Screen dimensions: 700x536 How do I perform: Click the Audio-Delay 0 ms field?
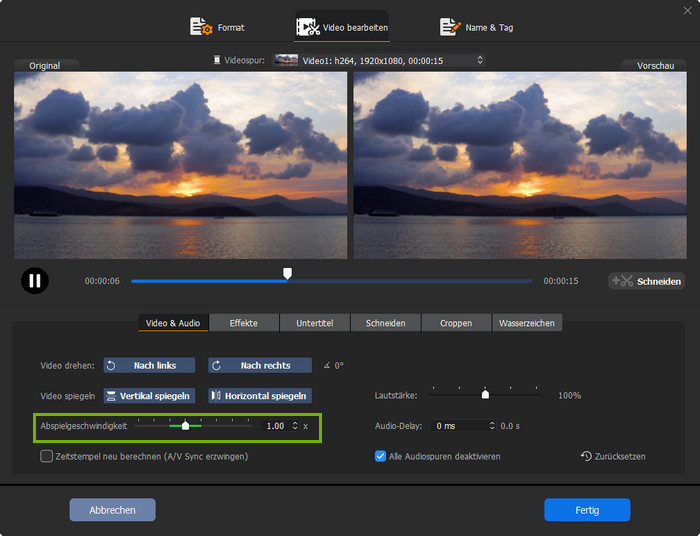459,426
